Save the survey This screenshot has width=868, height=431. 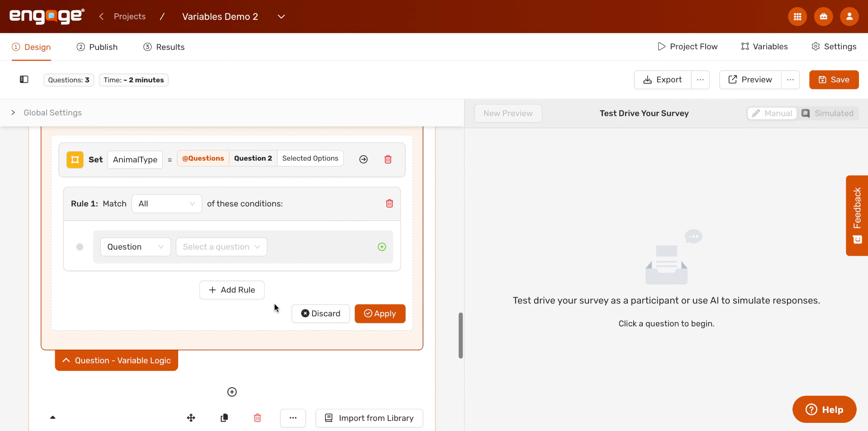coord(834,80)
